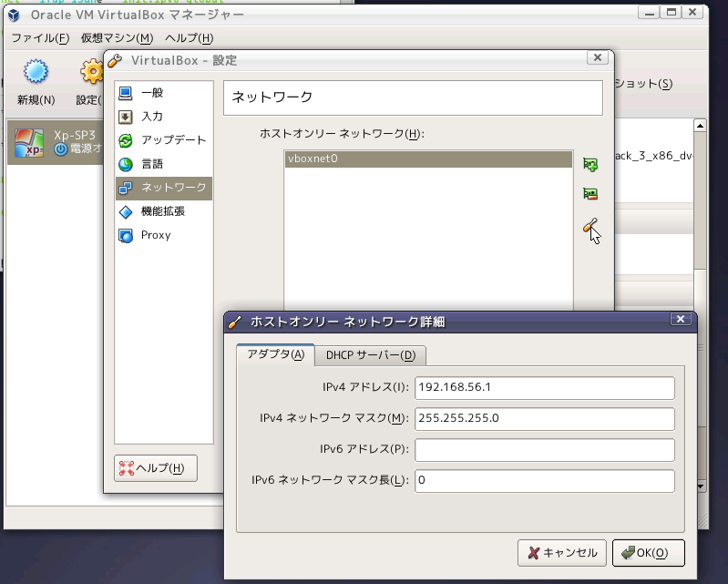The width and height of the screenshot is (728, 584).
Task: Select アップデート in the settings sidebar
Action: coord(173,140)
